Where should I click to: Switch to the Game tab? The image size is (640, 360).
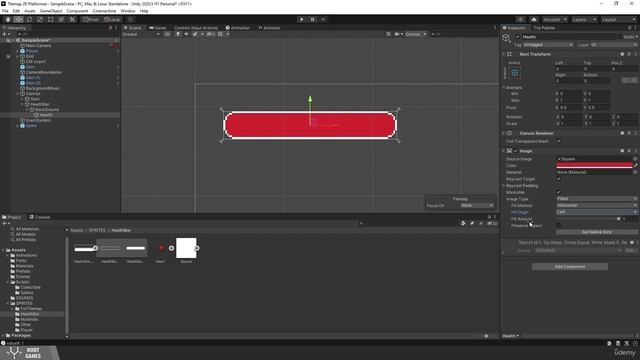tap(158, 28)
